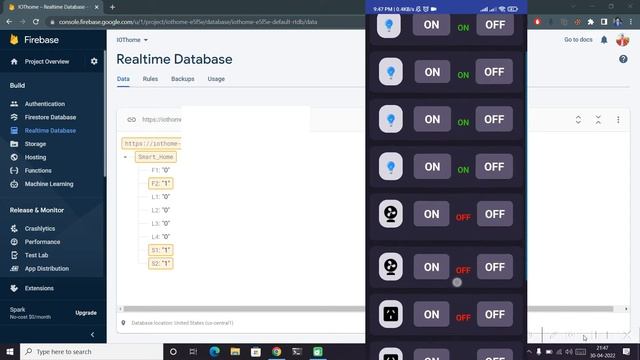
Task: Open Project Overview home icon
Action: click(x=14, y=62)
